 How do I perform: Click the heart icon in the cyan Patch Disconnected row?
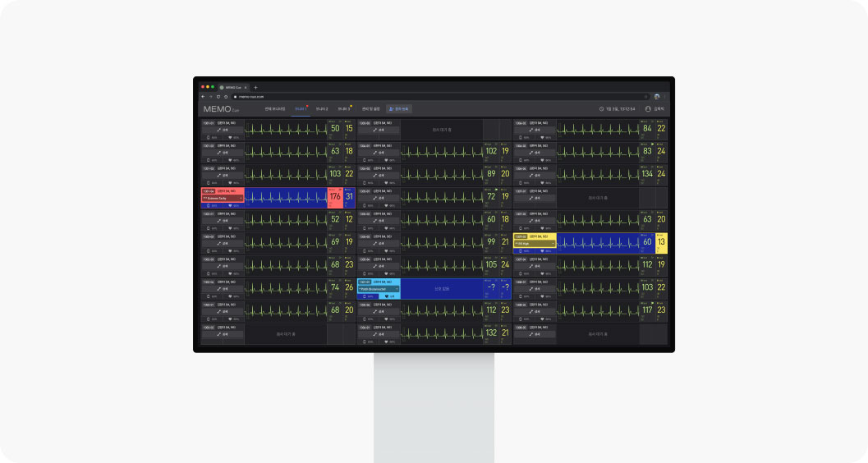coord(386,296)
